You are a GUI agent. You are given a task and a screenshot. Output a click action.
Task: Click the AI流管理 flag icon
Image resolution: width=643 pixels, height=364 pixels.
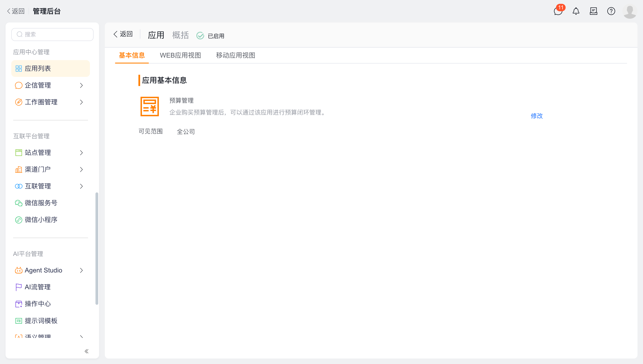pos(18,287)
